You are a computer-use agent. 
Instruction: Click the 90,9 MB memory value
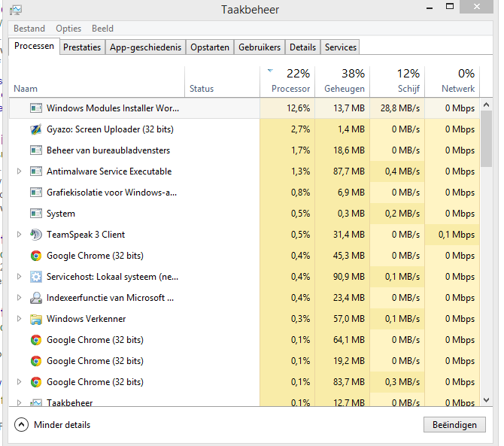coord(349,277)
